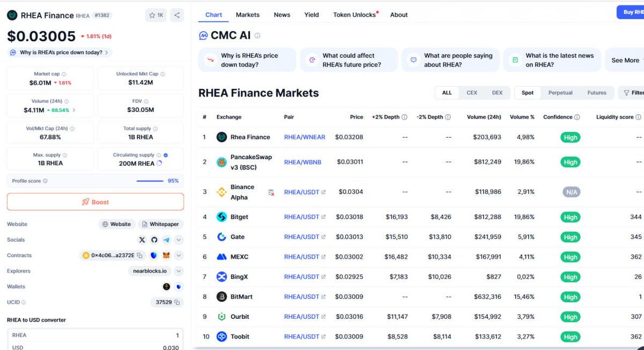The image size is (644, 350).
Task: Click the Confidence column info icon
Action: (x=577, y=117)
